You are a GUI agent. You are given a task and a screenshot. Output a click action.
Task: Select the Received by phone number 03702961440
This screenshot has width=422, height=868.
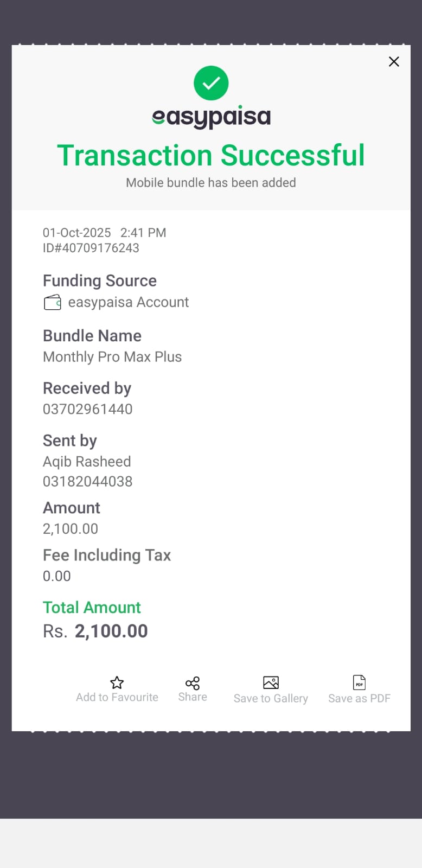(88, 409)
